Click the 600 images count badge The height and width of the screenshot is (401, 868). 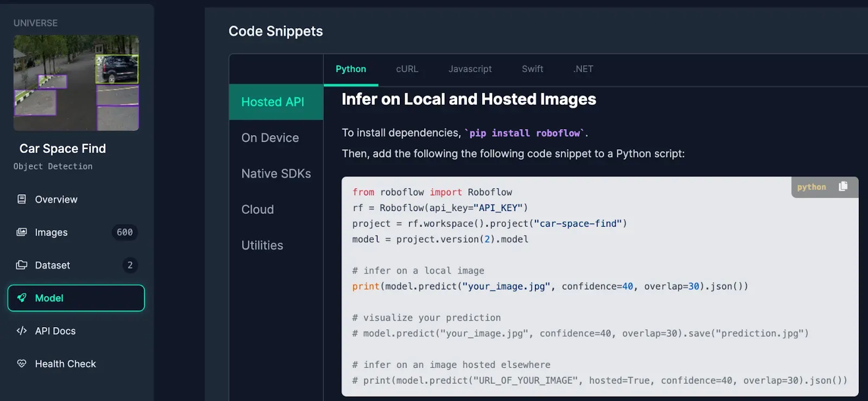(x=125, y=232)
